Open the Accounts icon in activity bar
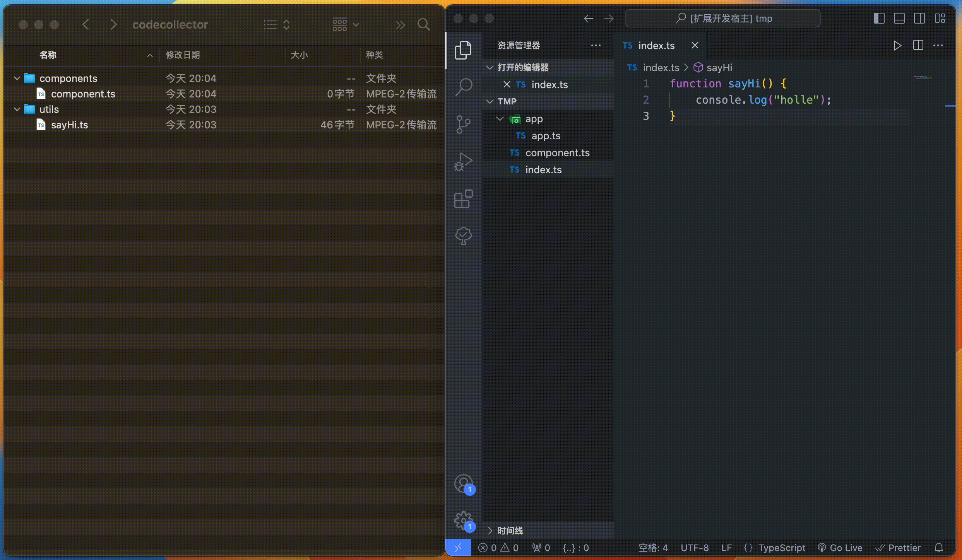Screen dimensions: 962x560 coord(463,483)
